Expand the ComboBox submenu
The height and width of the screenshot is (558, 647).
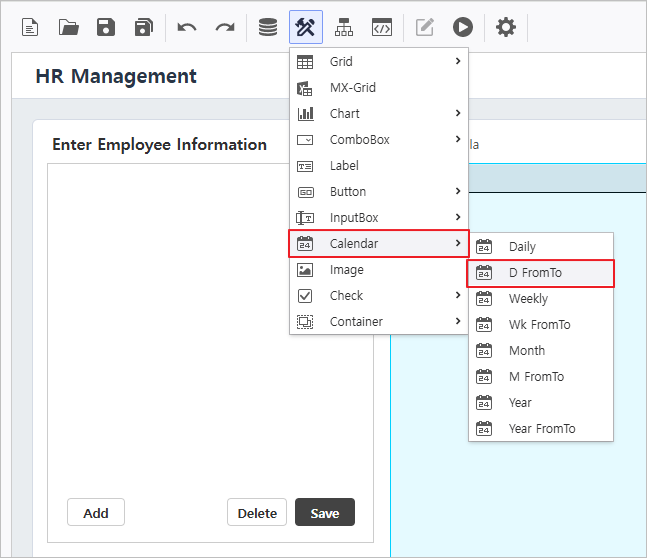point(379,140)
